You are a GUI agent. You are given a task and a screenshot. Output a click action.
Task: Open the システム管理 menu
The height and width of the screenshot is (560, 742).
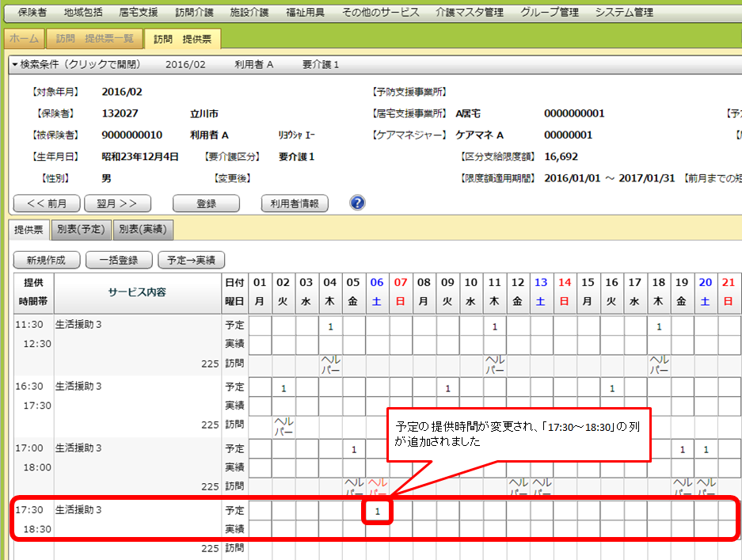pos(624,12)
